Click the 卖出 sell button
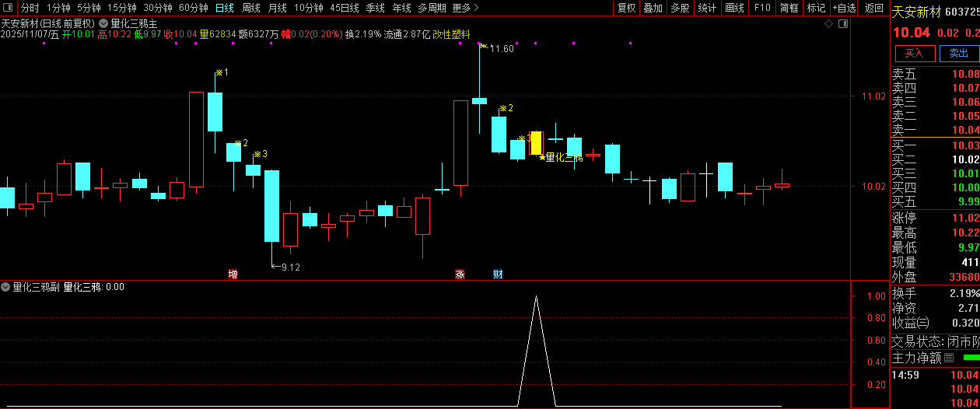The height and width of the screenshot is (409, 980). 959,53
